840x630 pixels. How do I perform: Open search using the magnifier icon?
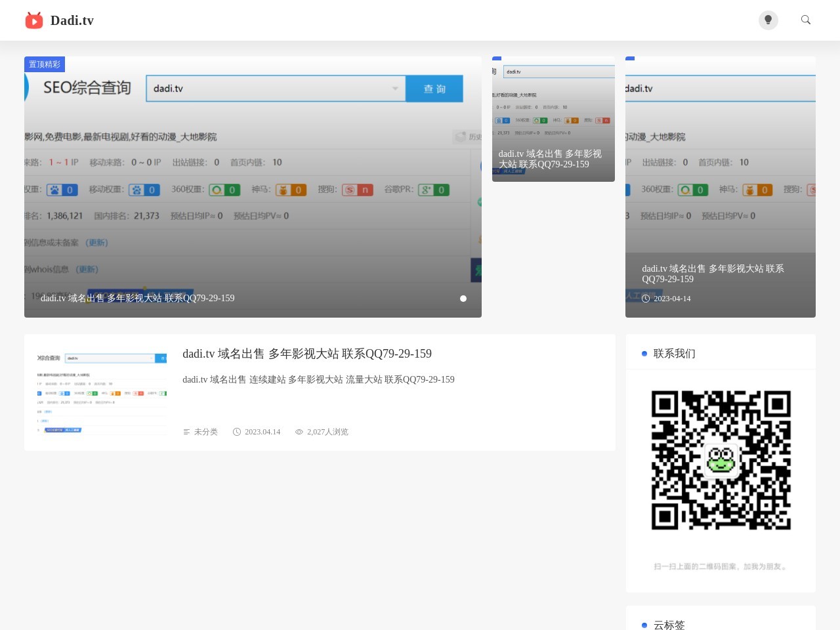click(806, 20)
